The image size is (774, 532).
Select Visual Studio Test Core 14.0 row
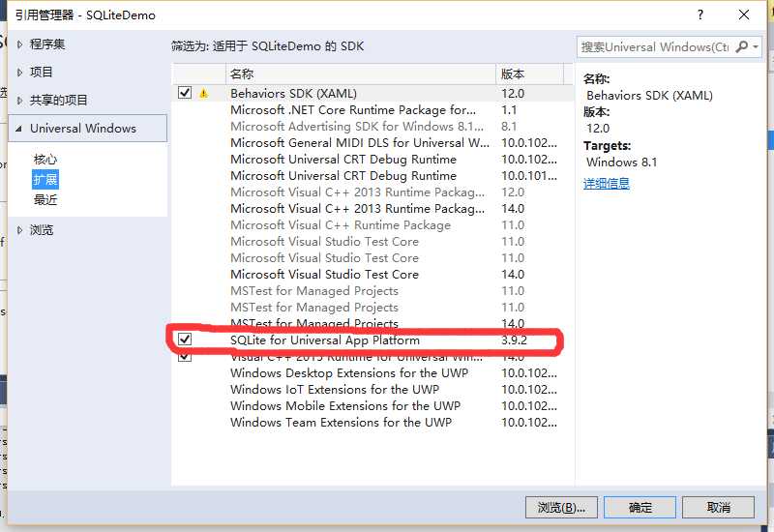point(372,274)
